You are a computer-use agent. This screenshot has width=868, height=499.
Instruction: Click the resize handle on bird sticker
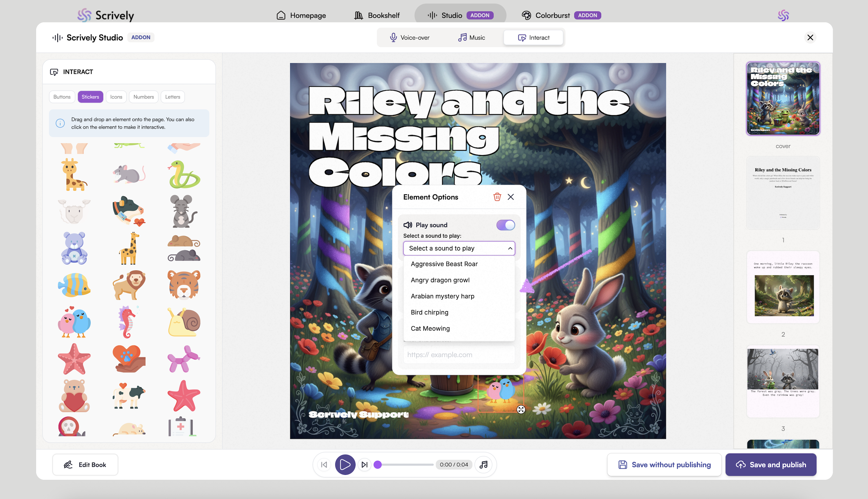(x=521, y=410)
